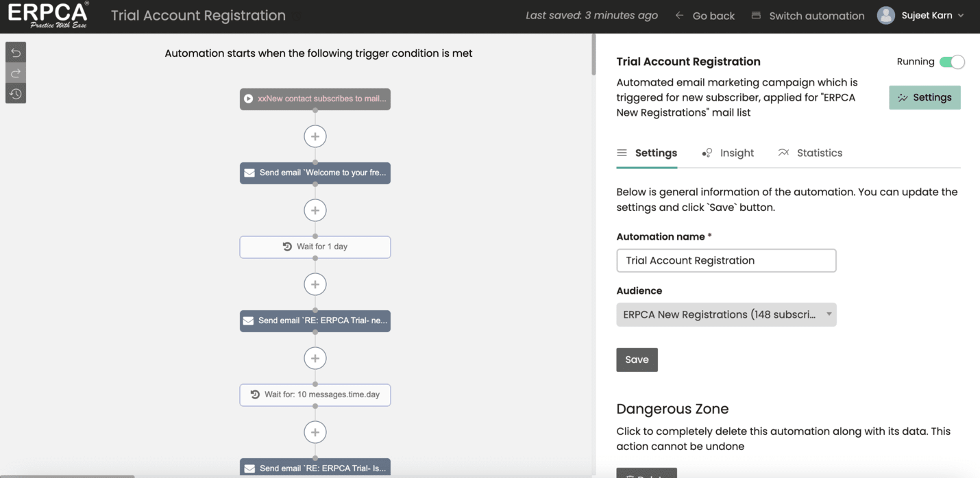Click 'Trial Account Registration' header title
Screen dimensions: 980x478
click(x=198, y=15)
